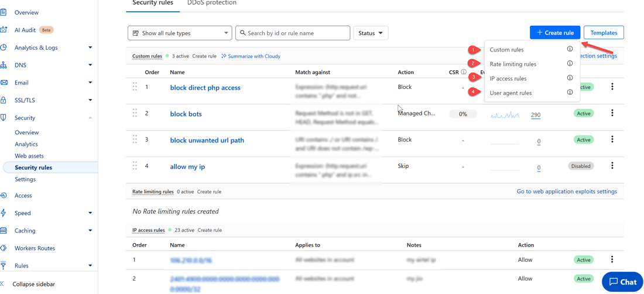Open info icon beside Rate limiting rules

(x=570, y=64)
